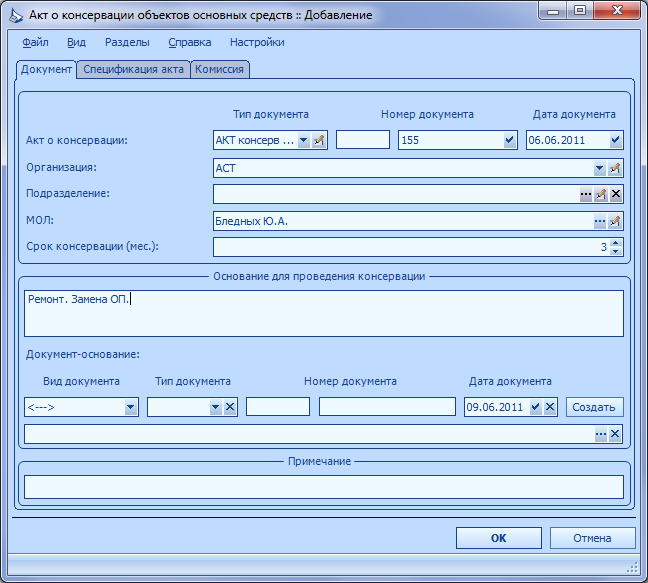Toggle checkmark in date 06.06.2011 field
The height and width of the screenshot is (583, 648).
click(x=615, y=140)
